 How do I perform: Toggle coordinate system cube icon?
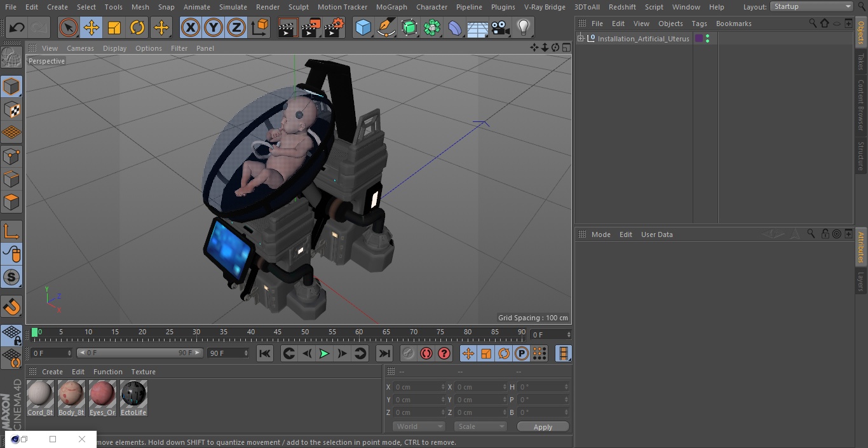pyautogui.click(x=260, y=28)
